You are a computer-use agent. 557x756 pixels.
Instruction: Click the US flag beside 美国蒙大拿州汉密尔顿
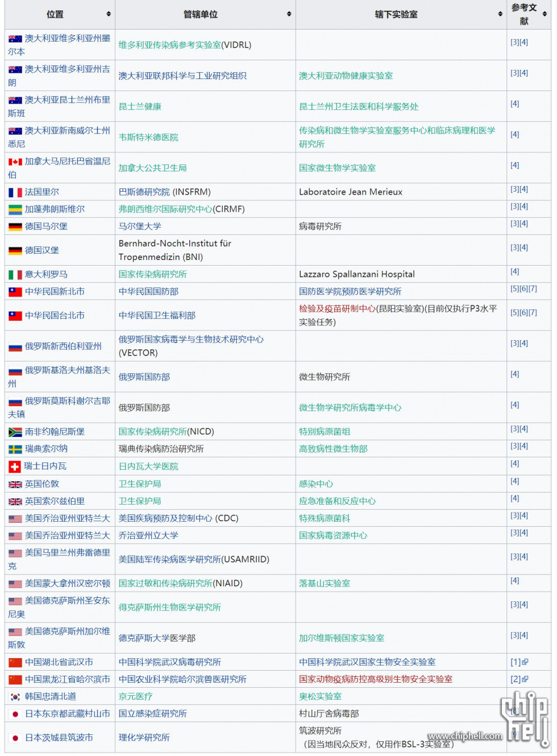[15, 584]
